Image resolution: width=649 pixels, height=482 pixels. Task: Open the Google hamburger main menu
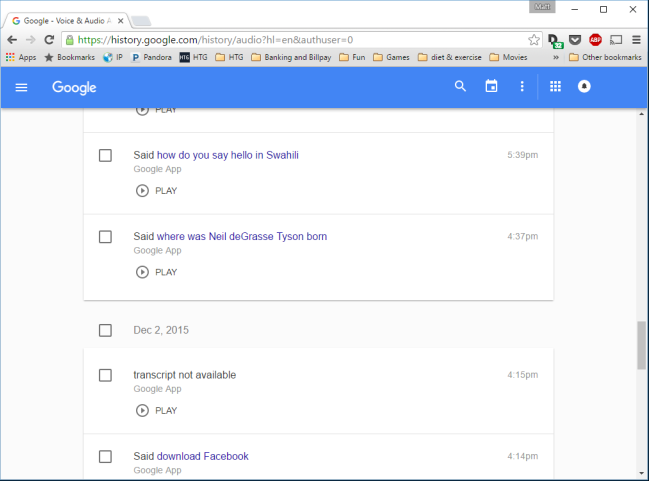click(x=21, y=87)
